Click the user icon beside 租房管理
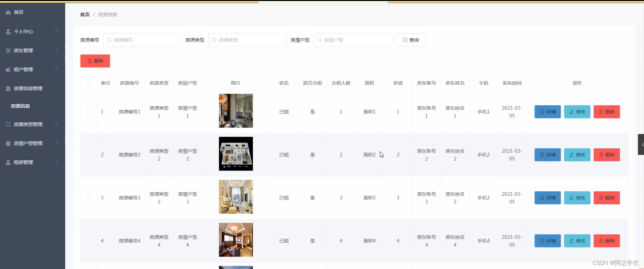 point(8,162)
